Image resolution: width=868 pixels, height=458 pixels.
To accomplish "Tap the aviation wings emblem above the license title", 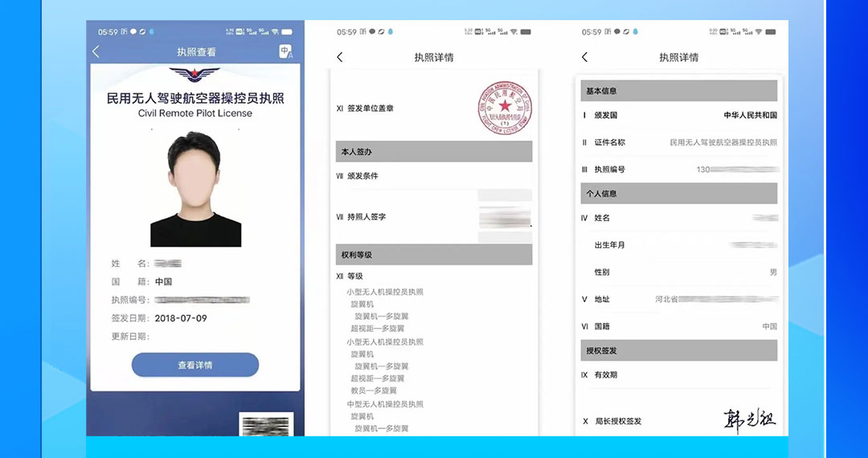I will pyautogui.click(x=194, y=74).
